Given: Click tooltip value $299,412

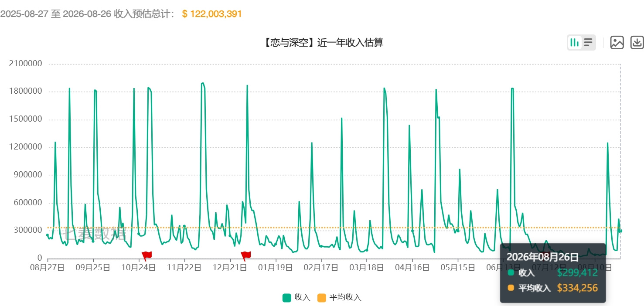Looking at the screenshot, I should click(x=577, y=273).
